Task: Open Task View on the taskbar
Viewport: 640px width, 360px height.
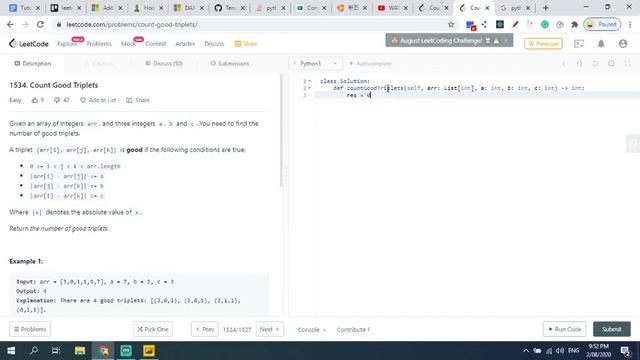Action: coord(56,351)
